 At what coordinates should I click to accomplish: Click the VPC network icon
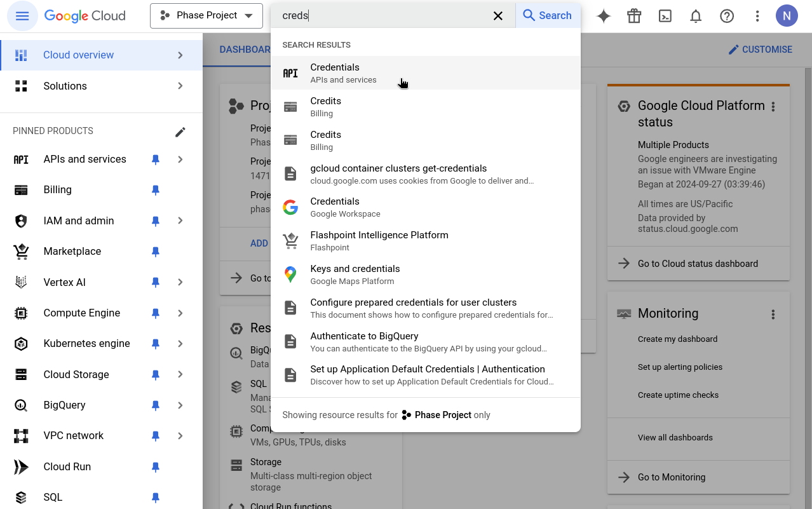[x=21, y=436]
